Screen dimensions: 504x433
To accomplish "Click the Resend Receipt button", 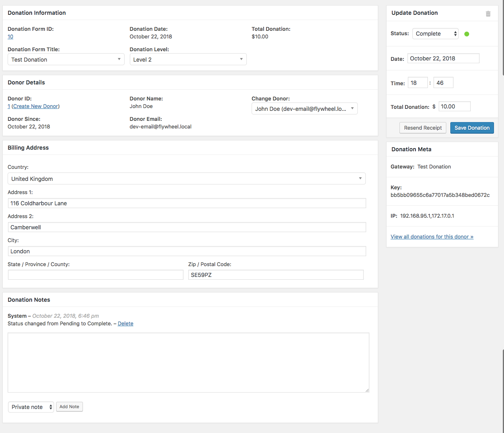I will 423,128.
